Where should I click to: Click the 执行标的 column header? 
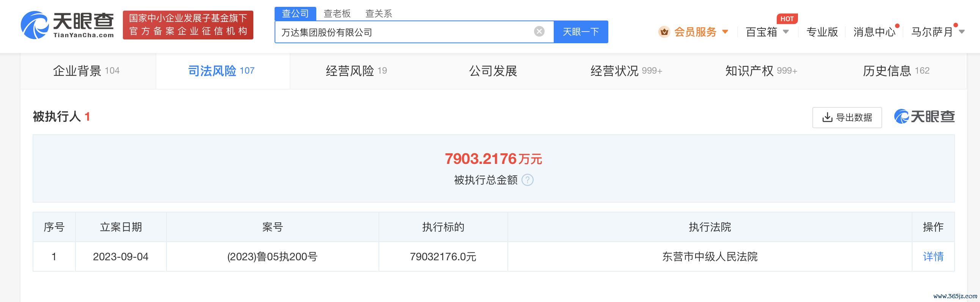443,227
